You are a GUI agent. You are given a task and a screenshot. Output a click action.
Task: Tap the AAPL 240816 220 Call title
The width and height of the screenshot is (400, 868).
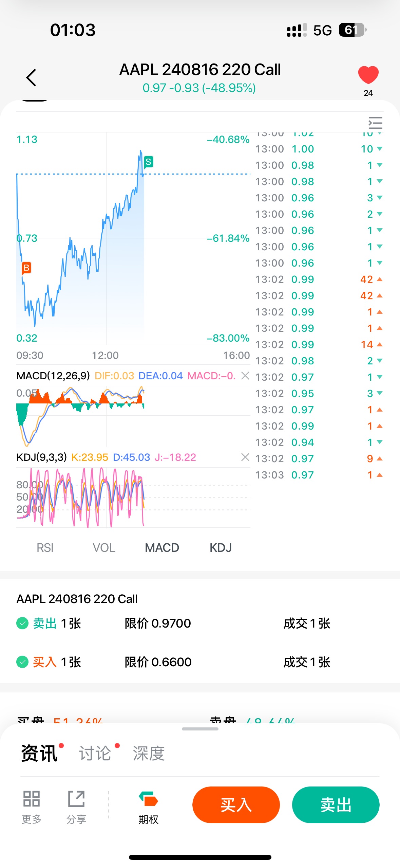[200, 70]
